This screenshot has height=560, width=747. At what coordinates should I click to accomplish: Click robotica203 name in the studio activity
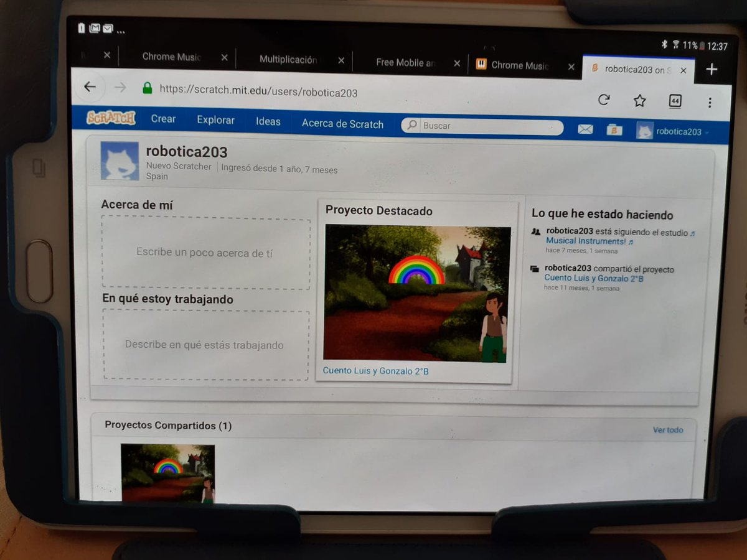tap(568, 231)
